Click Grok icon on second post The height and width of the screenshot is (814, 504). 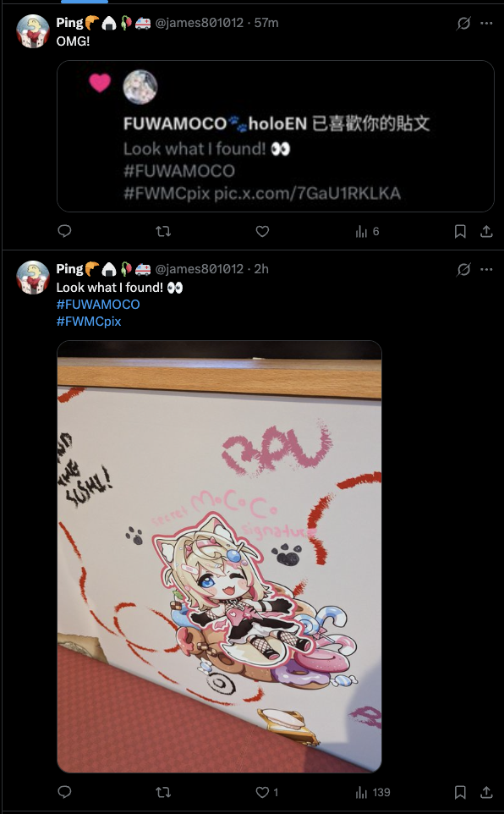[463, 269]
